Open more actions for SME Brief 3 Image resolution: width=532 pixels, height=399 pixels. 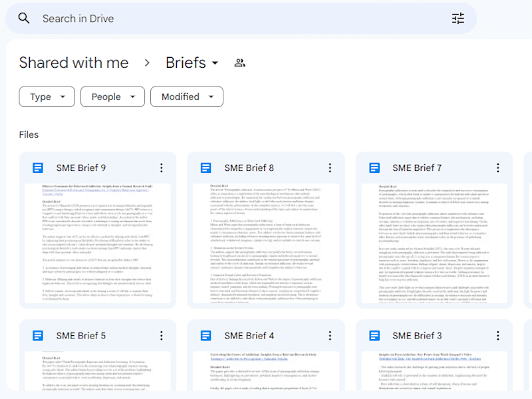pos(497,336)
